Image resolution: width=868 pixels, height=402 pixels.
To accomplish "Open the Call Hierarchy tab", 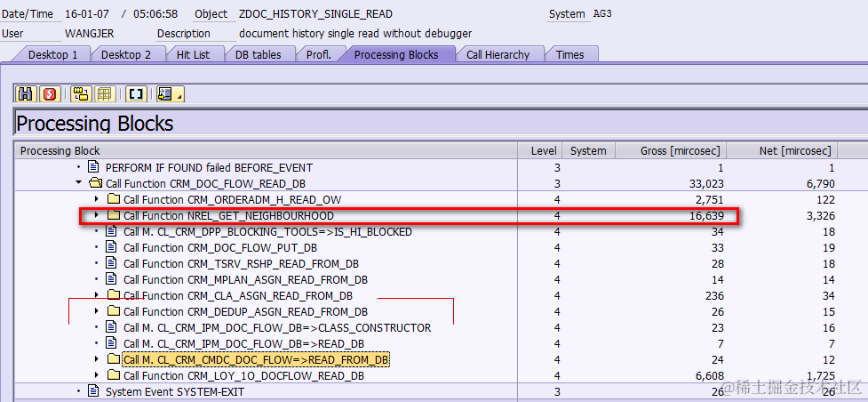I will coord(498,54).
